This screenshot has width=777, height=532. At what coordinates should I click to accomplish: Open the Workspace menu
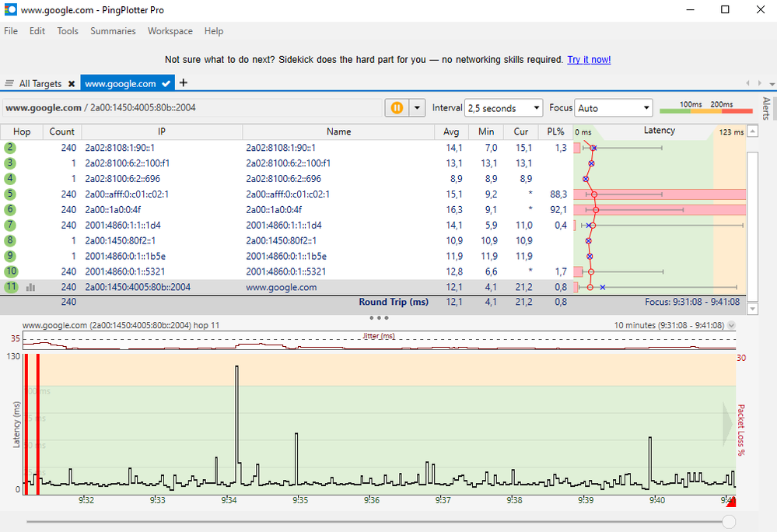point(170,31)
